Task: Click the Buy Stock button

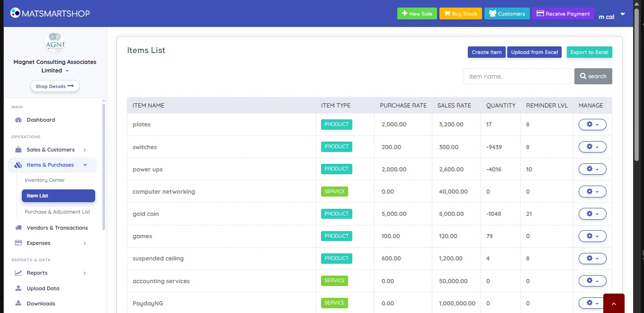Action: tap(461, 14)
